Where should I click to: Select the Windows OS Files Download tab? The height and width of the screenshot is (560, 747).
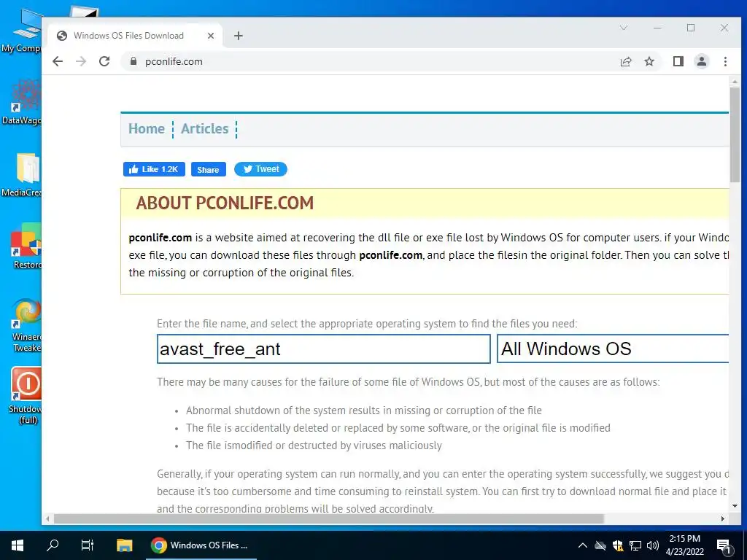pos(135,36)
